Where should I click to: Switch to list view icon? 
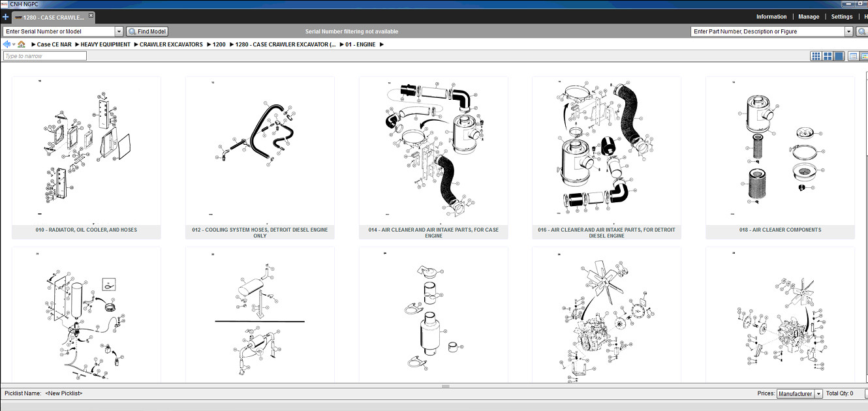click(x=853, y=56)
